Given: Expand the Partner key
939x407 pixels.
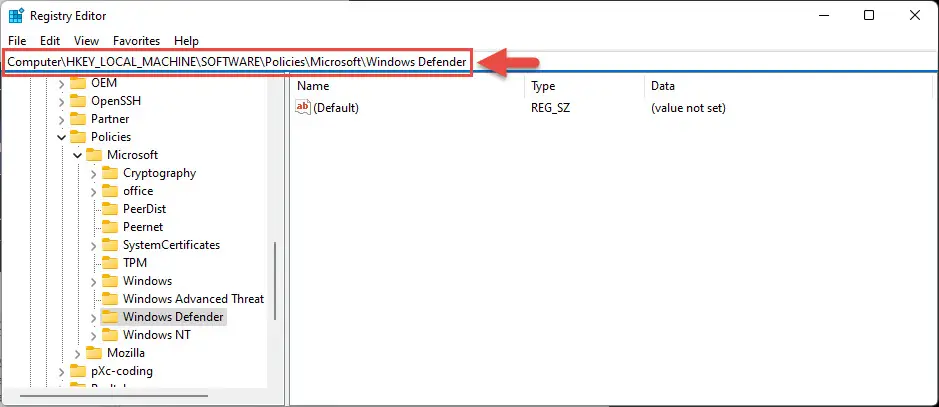Looking at the screenshot, I should (62, 119).
